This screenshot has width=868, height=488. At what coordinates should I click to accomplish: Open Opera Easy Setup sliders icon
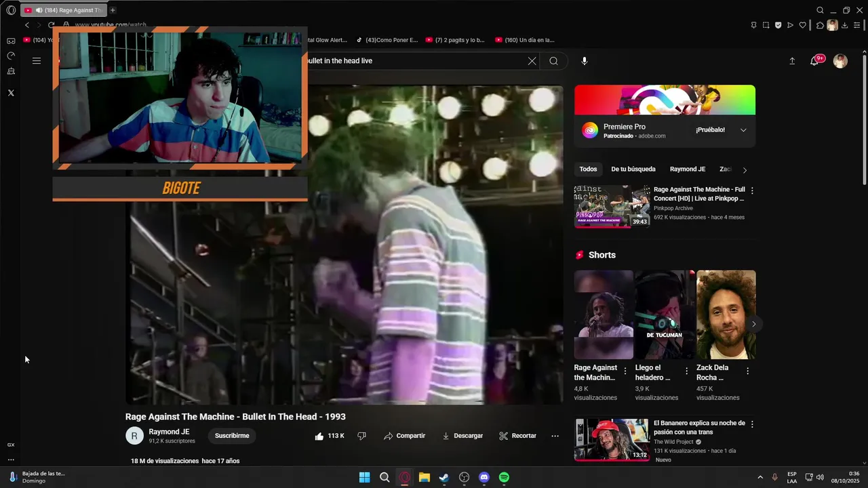tap(857, 25)
